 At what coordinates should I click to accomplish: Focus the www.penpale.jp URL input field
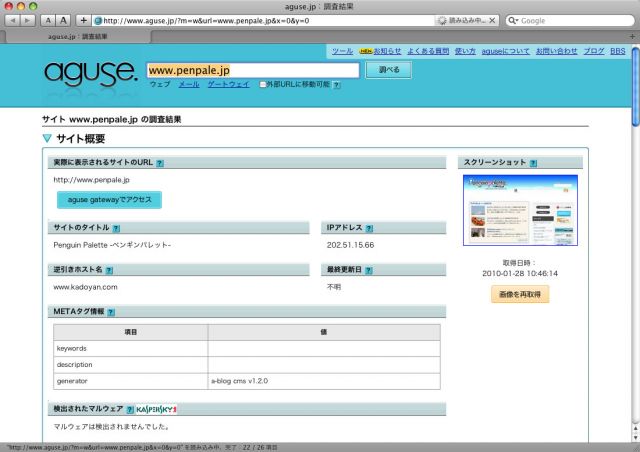pyautogui.click(x=253, y=70)
